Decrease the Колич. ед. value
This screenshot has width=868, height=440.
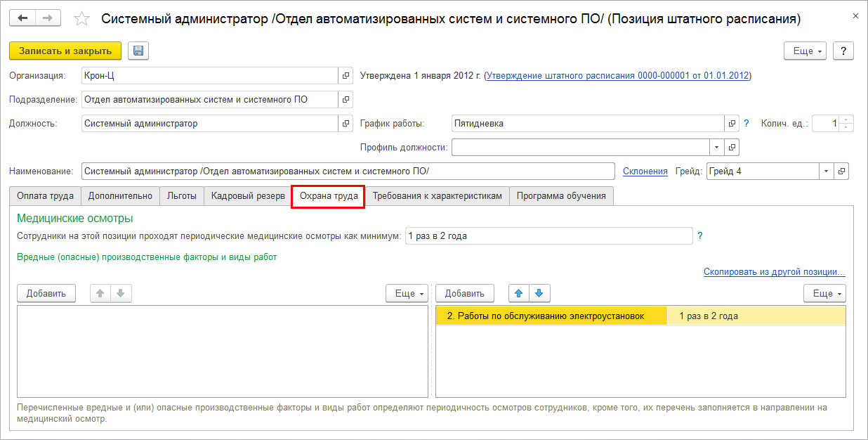point(847,127)
